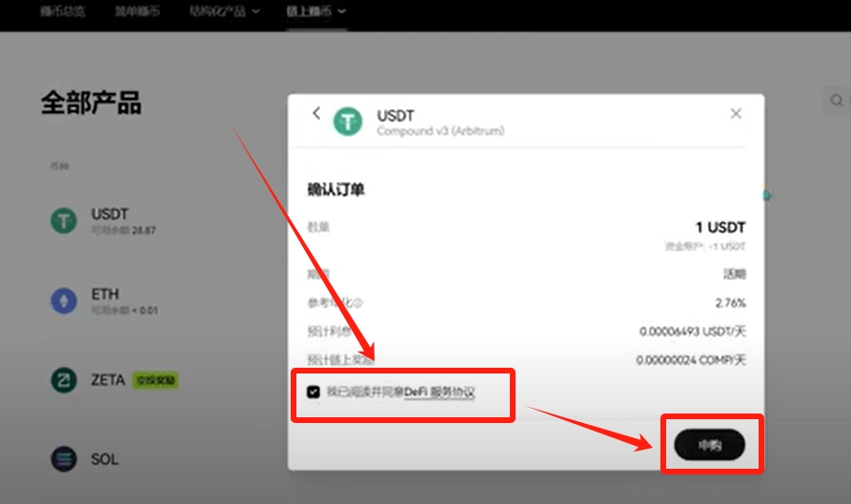Select the USDT coin icon in product list
The height and width of the screenshot is (504, 851).
[64, 221]
